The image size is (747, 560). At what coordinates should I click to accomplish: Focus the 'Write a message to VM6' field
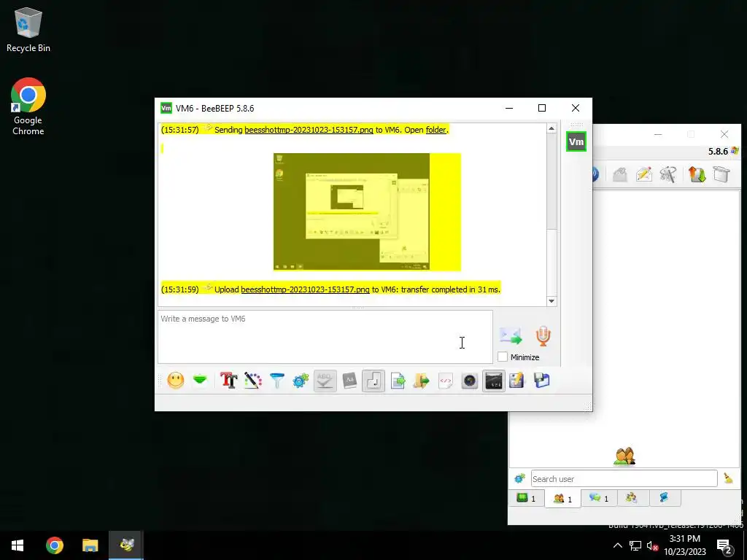coord(325,337)
